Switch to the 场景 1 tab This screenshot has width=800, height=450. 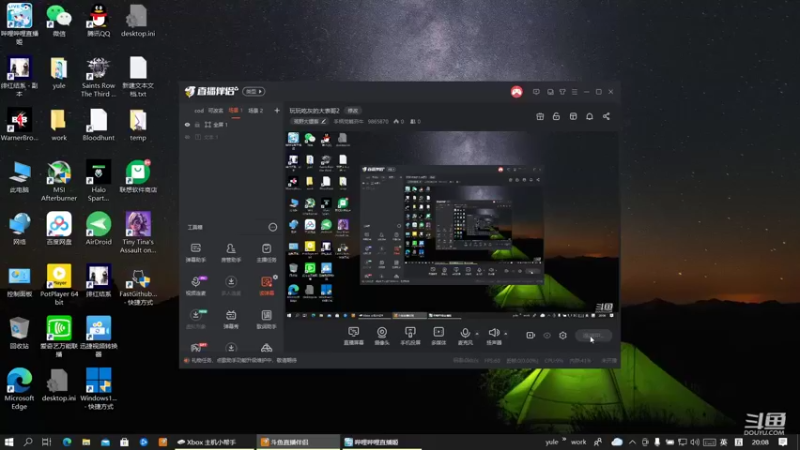click(x=235, y=110)
